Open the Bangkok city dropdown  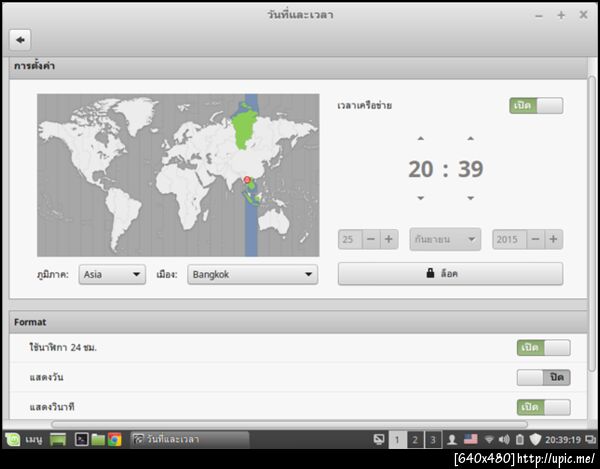click(x=253, y=274)
